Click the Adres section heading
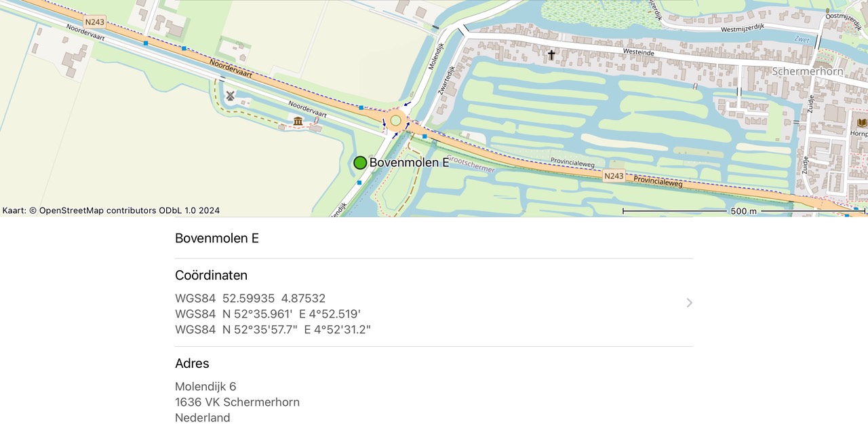This screenshot has width=868, height=433. [x=192, y=364]
